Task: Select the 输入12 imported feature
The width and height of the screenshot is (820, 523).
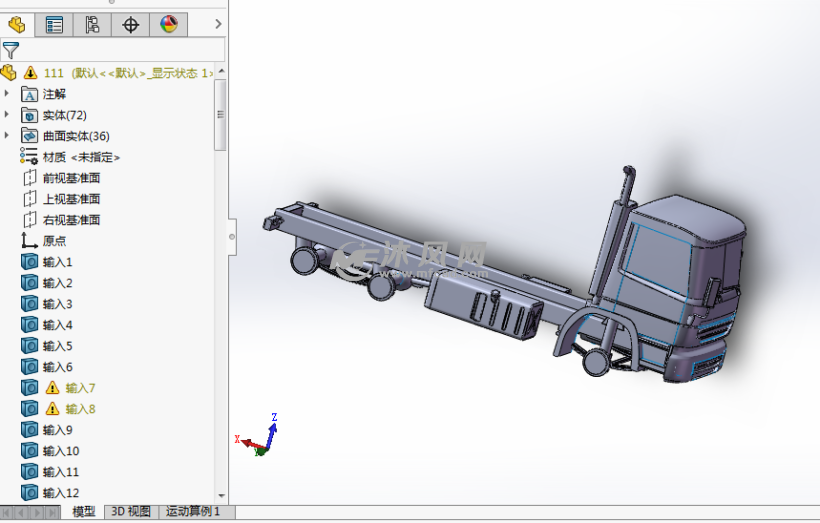Action: pos(61,493)
